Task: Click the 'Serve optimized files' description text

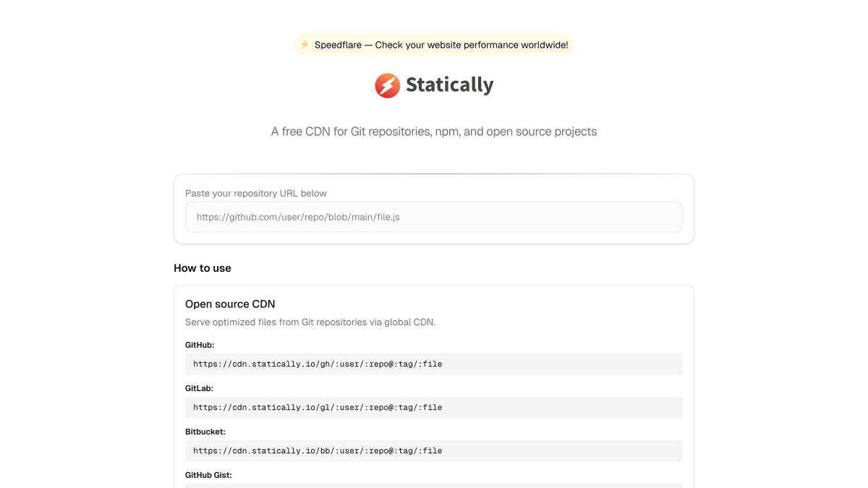Action: 310,322
